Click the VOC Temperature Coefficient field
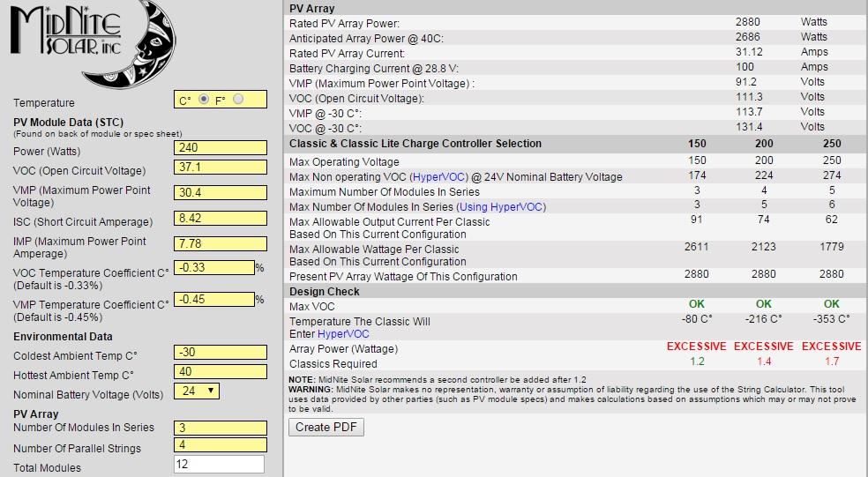 pyautogui.click(x=214, y=267)
